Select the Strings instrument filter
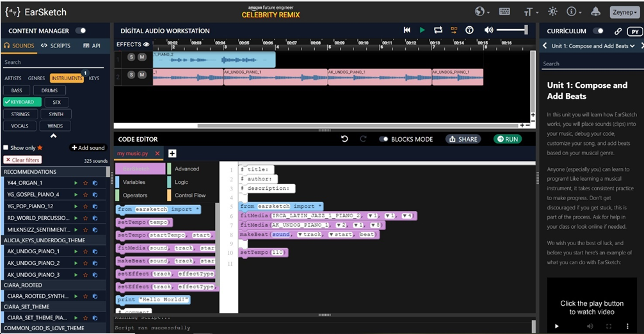This screenshot has height=334, width=644. click(x=20, y=114)
